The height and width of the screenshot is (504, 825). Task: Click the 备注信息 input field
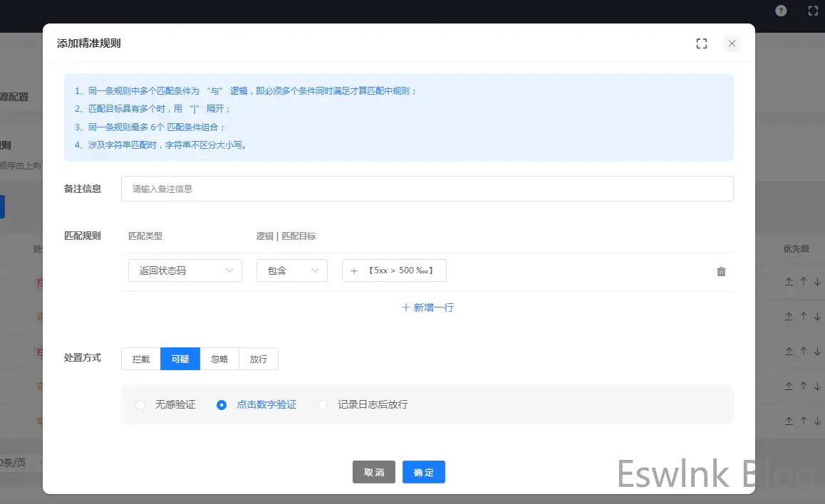point(427,189)
